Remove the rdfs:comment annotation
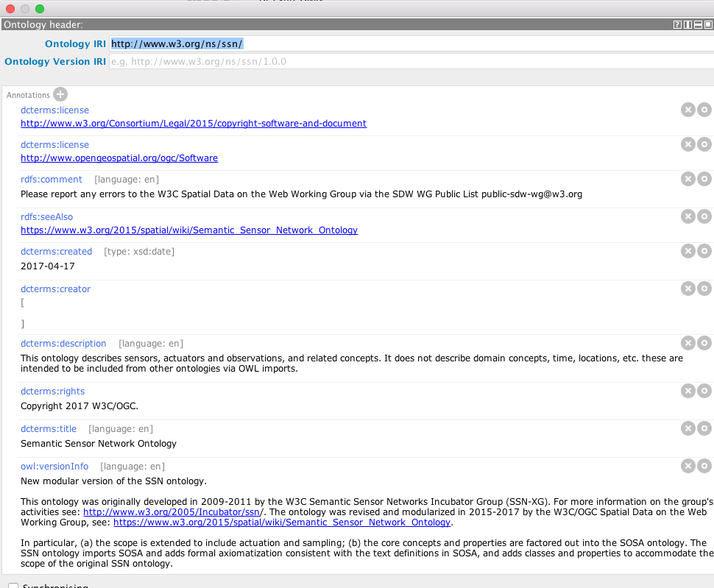714x588 pixels. pos(688,179)
